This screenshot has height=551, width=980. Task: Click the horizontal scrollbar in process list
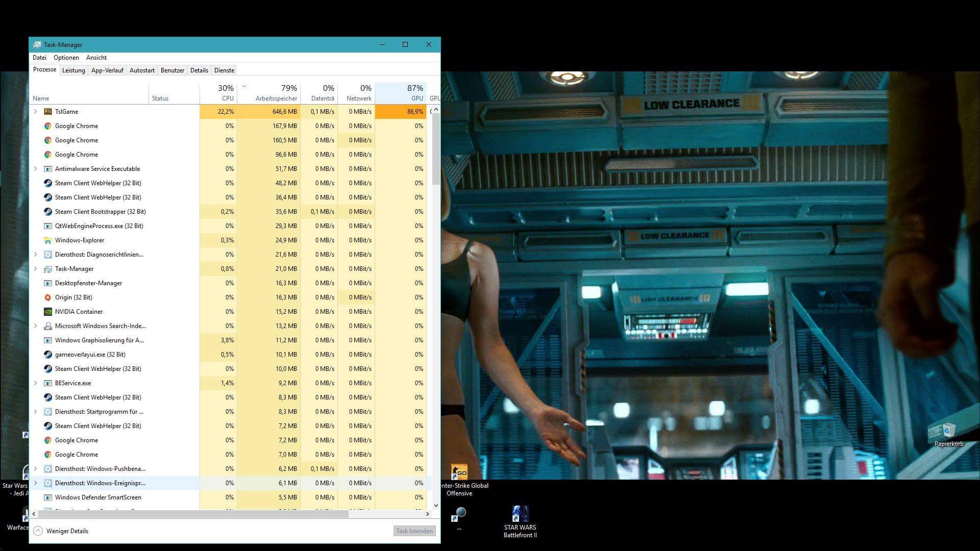pos(194,514)
